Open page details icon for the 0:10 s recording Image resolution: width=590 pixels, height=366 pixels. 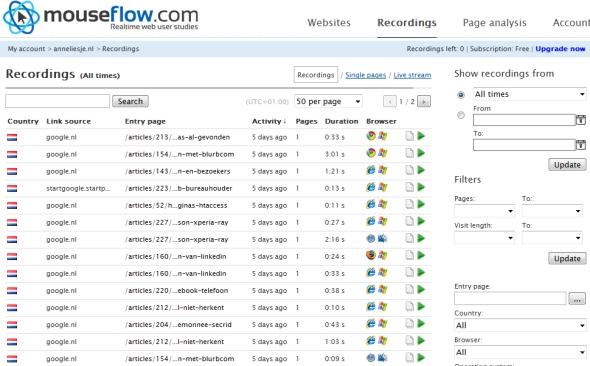[409, 307]
